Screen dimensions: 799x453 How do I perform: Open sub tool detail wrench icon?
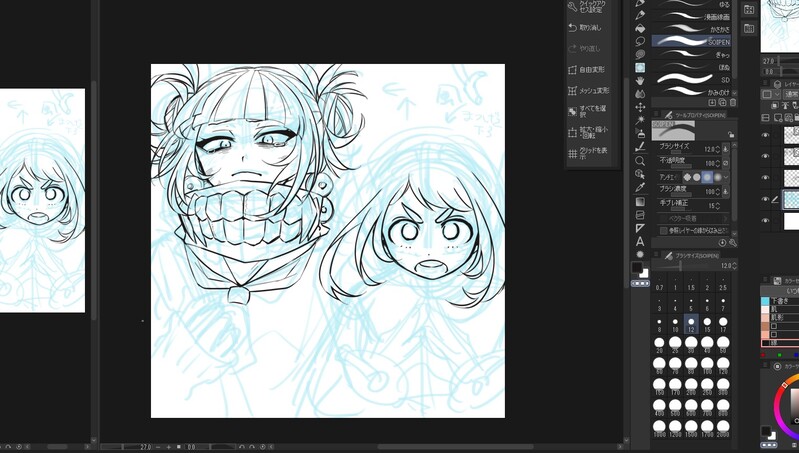pos(733,243)
